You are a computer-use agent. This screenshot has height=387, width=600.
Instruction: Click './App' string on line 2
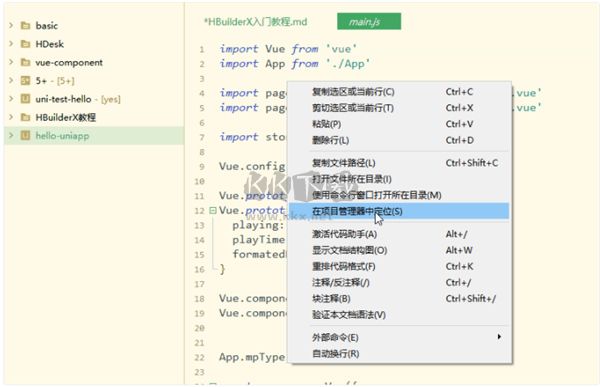[348, 64]
